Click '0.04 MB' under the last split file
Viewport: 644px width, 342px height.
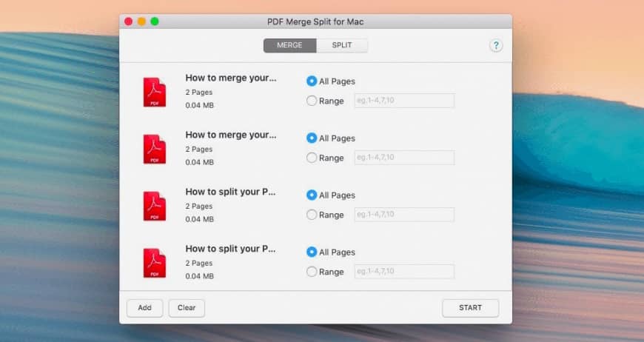200,276
